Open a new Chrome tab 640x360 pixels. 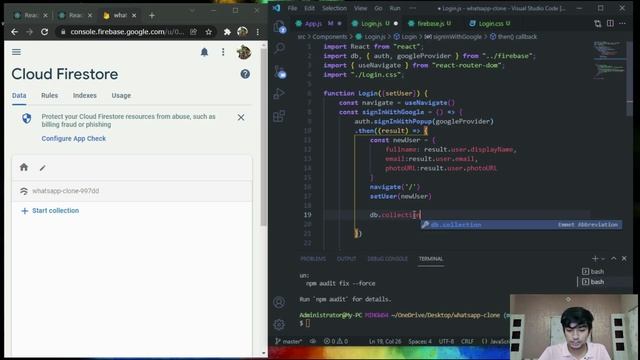point(152,16)
